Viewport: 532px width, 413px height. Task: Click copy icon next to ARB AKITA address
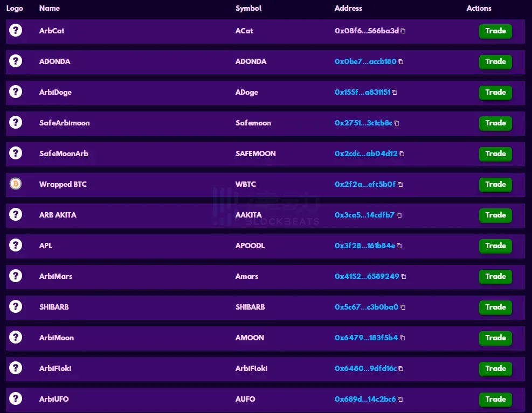399,215
